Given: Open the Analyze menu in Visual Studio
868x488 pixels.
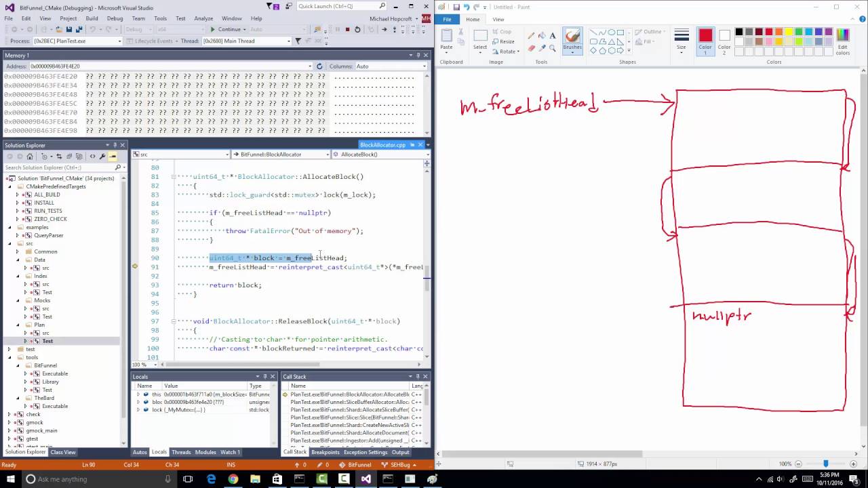Looking at the screenshot, I should [203, 18].
